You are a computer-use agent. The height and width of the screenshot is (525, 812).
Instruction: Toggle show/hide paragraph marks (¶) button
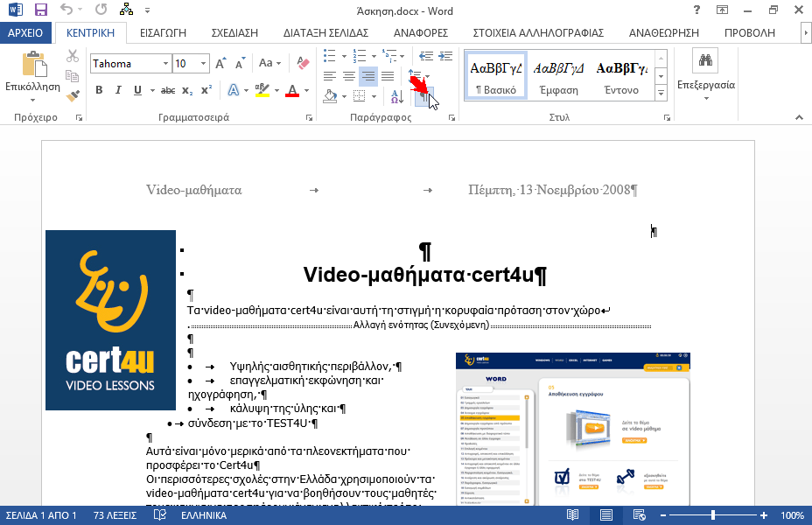point(424,96)
